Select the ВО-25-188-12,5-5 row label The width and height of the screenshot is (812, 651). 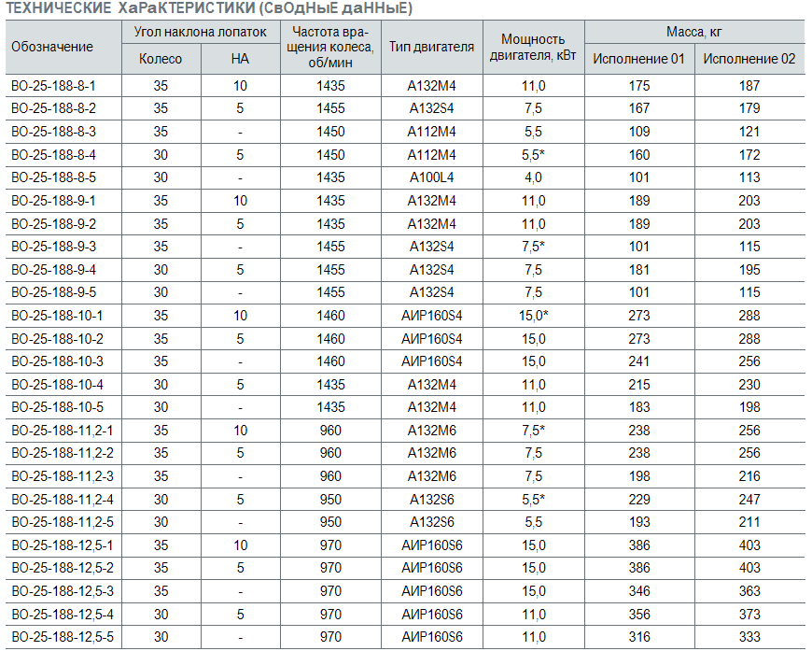[62, 636]
